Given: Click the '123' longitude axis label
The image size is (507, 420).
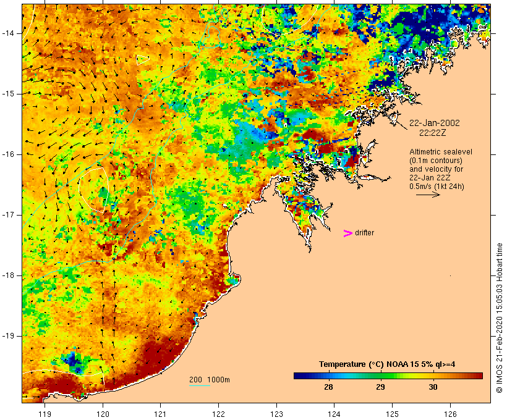Looking at the screenshot, I should [x=276, y=414].
